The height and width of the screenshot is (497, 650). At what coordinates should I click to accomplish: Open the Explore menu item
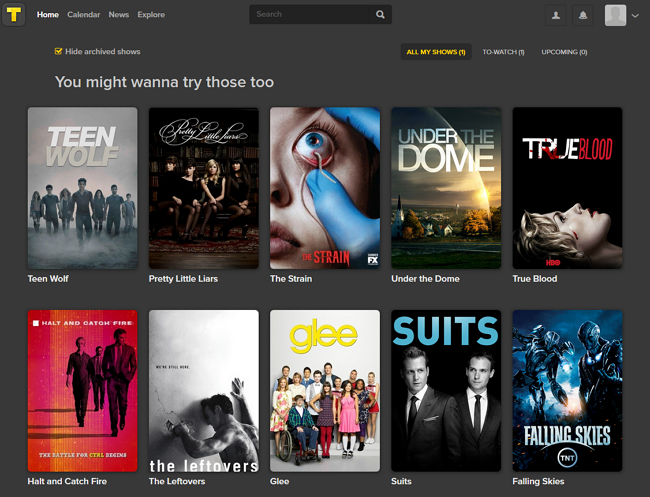tap(151, 15)
